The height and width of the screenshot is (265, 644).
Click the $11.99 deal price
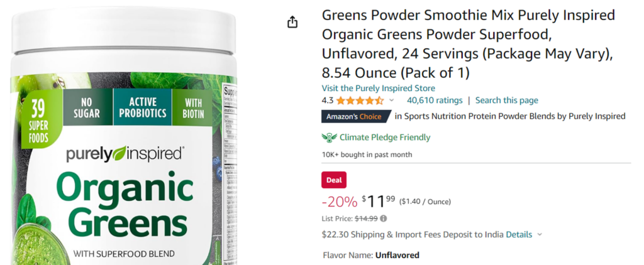tap(378, 201)
